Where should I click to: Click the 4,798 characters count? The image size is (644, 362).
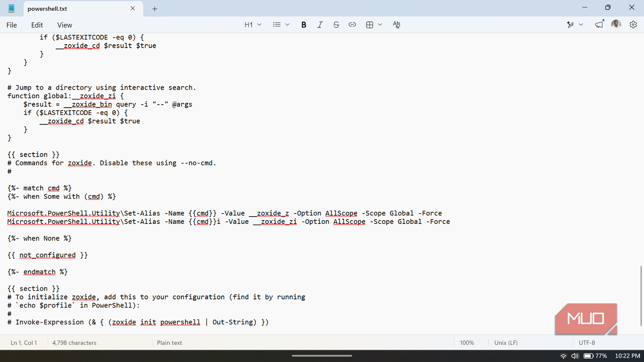click(x=74, y=343)
